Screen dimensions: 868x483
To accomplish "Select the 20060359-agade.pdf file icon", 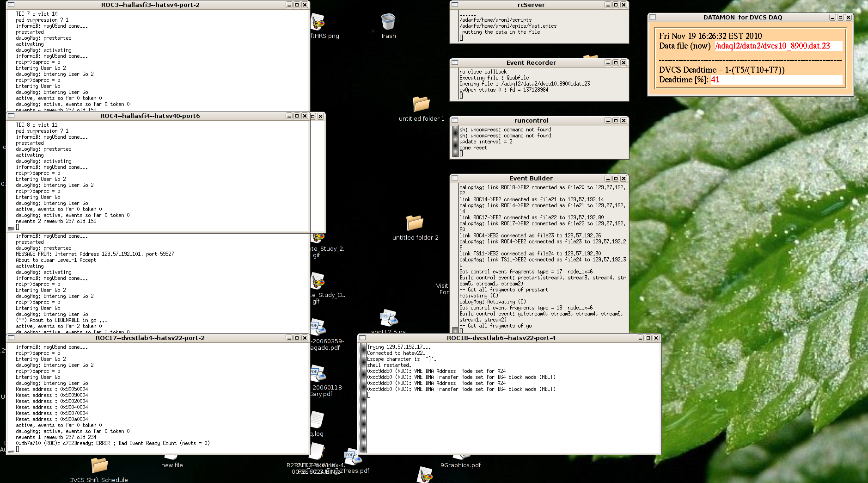I will [318, 328].
